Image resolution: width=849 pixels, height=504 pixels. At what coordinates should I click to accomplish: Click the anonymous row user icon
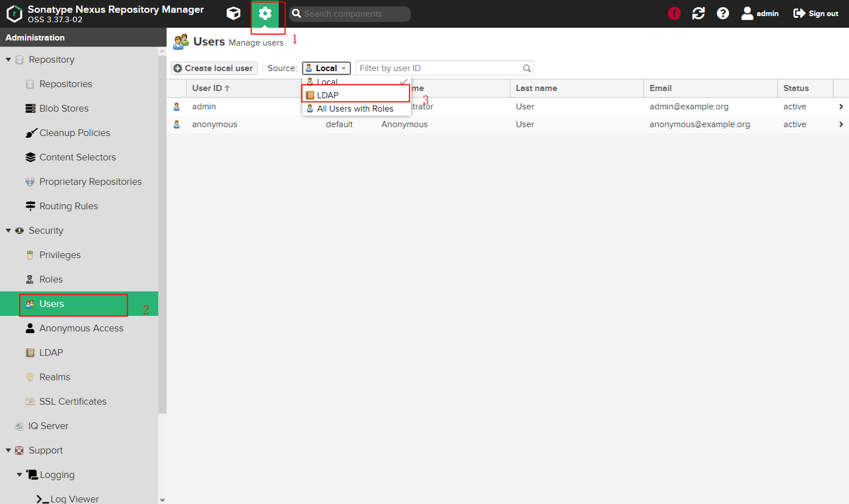[177, 124]
